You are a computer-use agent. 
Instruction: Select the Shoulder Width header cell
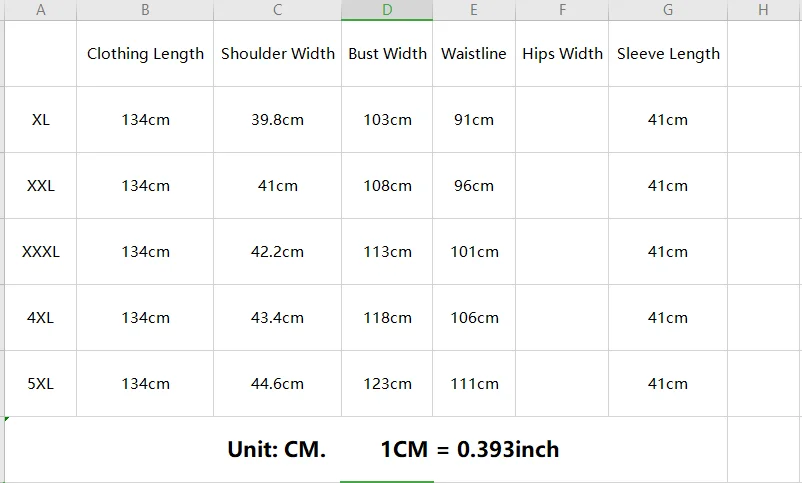pos(278,54)
